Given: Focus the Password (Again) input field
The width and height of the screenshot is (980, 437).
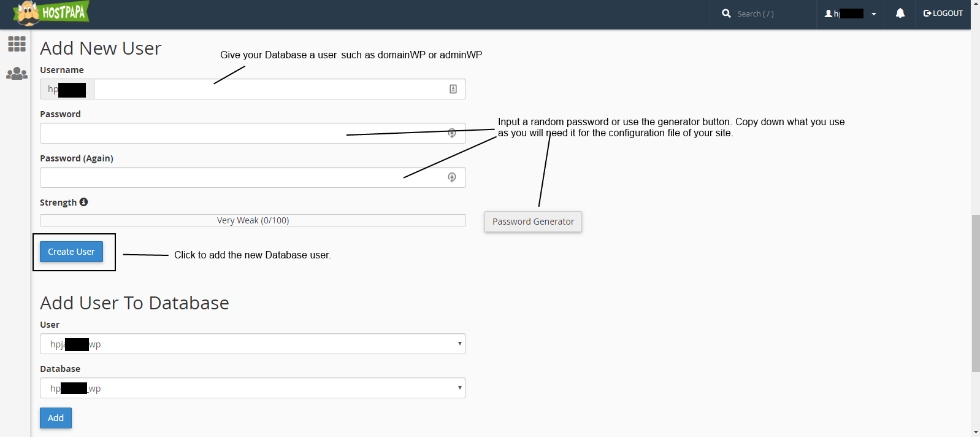Looking at the screenshot, I should click(253, 177).
